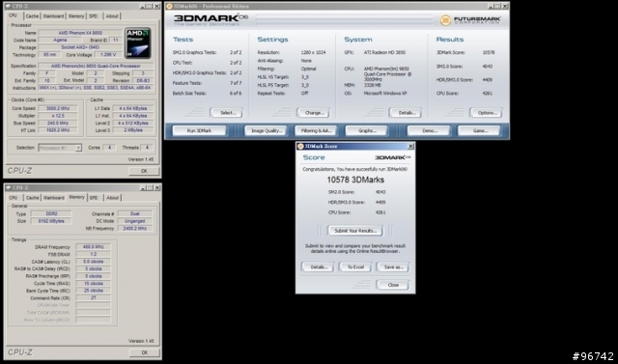Viewport: 618px width, 364px height.
Task: Click Close button in Score dialog
Action: point(393,285)
